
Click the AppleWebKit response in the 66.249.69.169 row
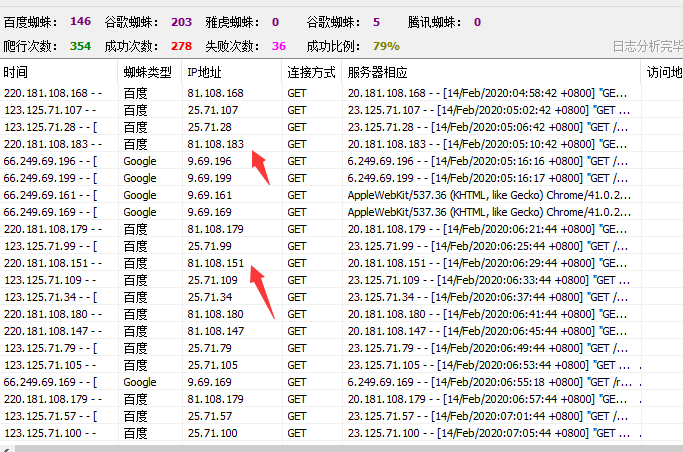489,212
